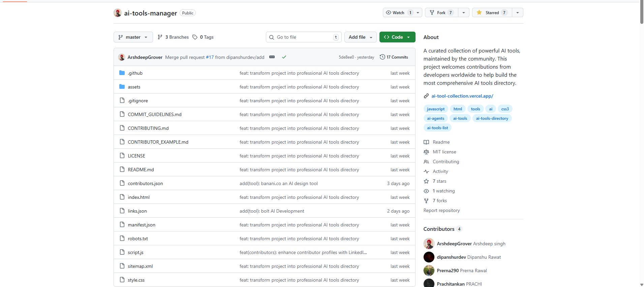644x287 pixels.
Task: Click the ArshdeepGrover avatar in commit bar
Action: click(122, 57)
